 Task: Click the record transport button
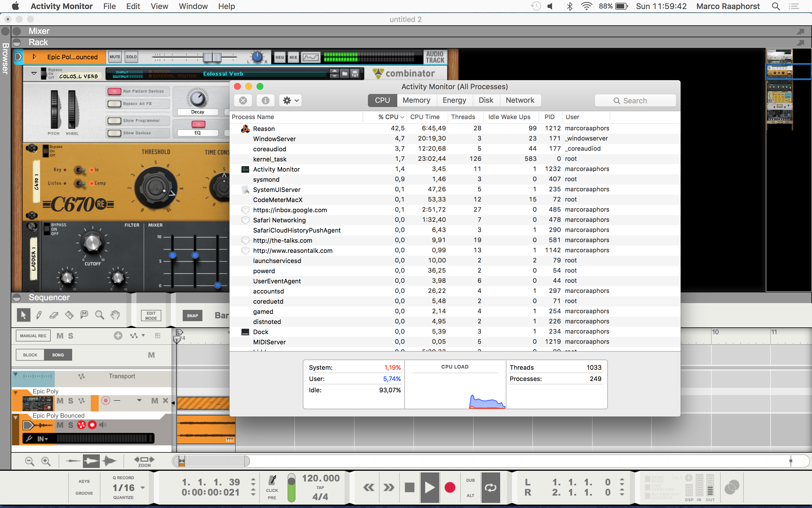[x=450, y=487]
